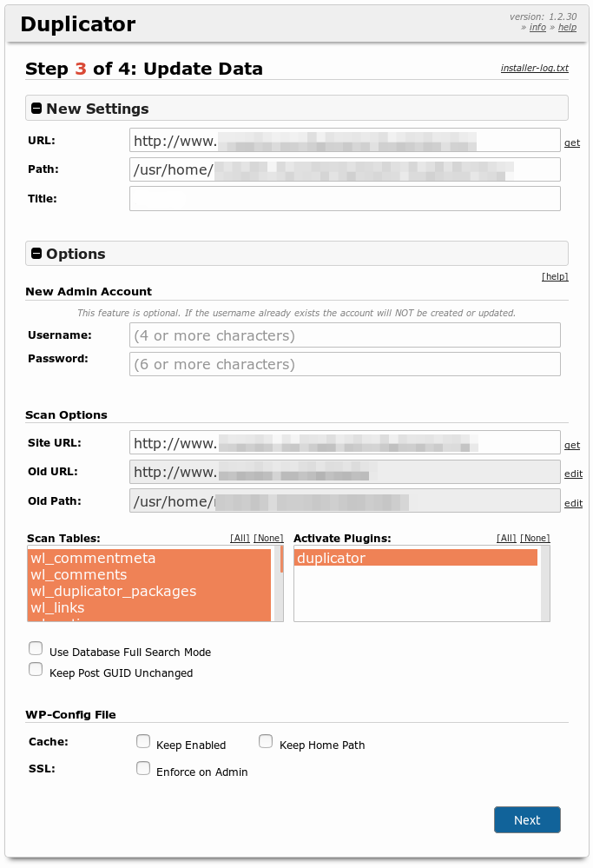This screenshot has height=868, width=593.
Task: Select None for Activate Plugins
Action: tap(535, 539)
